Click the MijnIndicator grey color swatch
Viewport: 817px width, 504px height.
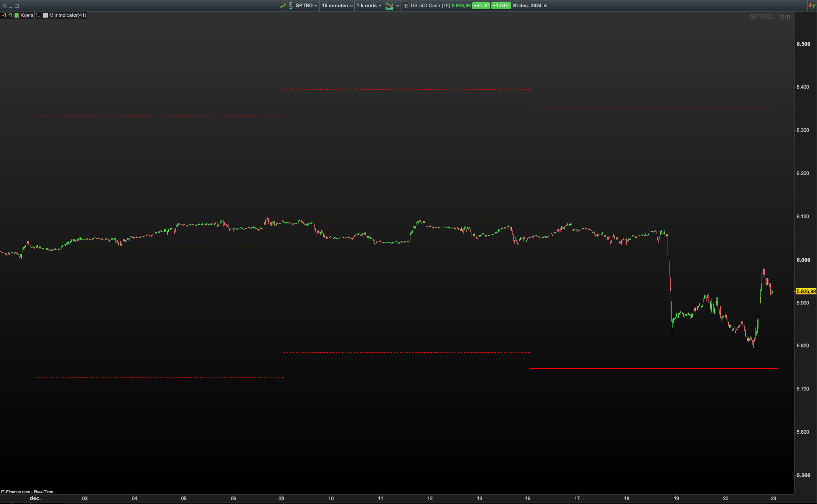[x=45, y=15]
